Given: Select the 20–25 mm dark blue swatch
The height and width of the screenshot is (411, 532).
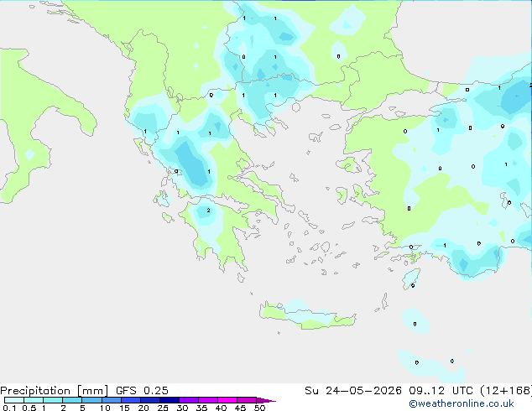Looking at the screenshot, I should (x=150, y=400).
